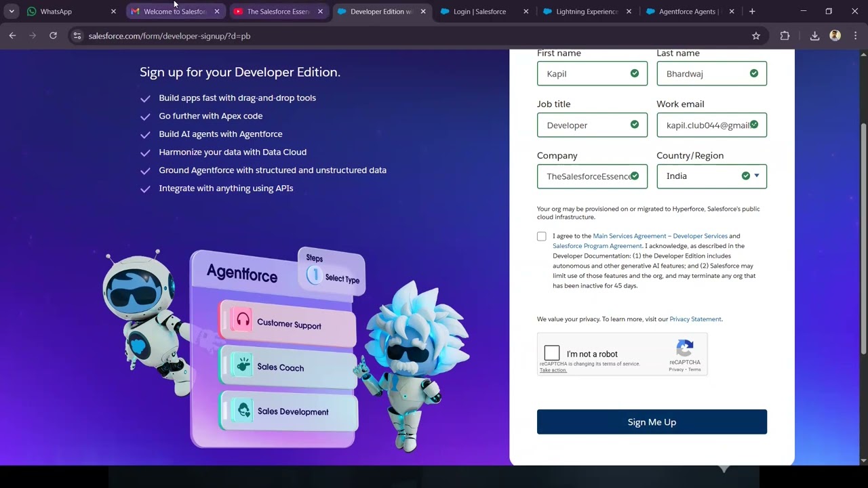This screenshot has height=488, width=868.
Task: Check the I'm not a robot box
Action: [x=552, y=353]
